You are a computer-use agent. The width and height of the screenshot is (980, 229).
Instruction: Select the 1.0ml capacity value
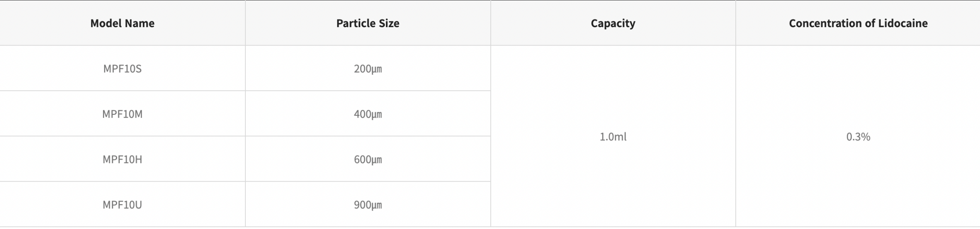613,137
